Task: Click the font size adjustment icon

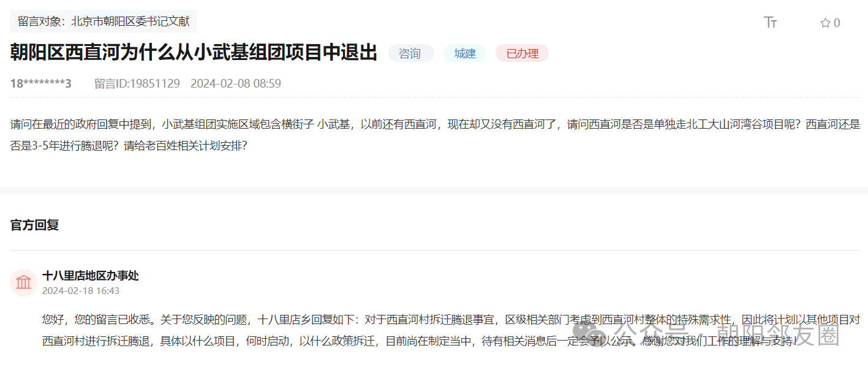Action: click(770, 23)
